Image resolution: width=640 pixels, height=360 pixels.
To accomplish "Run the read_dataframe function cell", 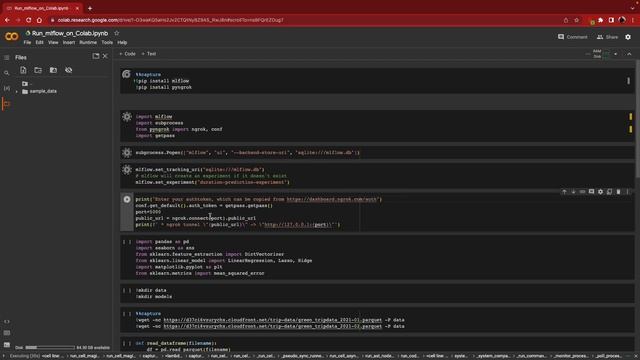I will click(127, 343).
